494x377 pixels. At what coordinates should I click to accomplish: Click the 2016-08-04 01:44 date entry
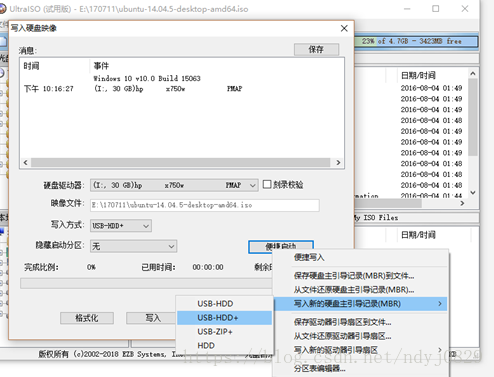[x=431, y=196]
